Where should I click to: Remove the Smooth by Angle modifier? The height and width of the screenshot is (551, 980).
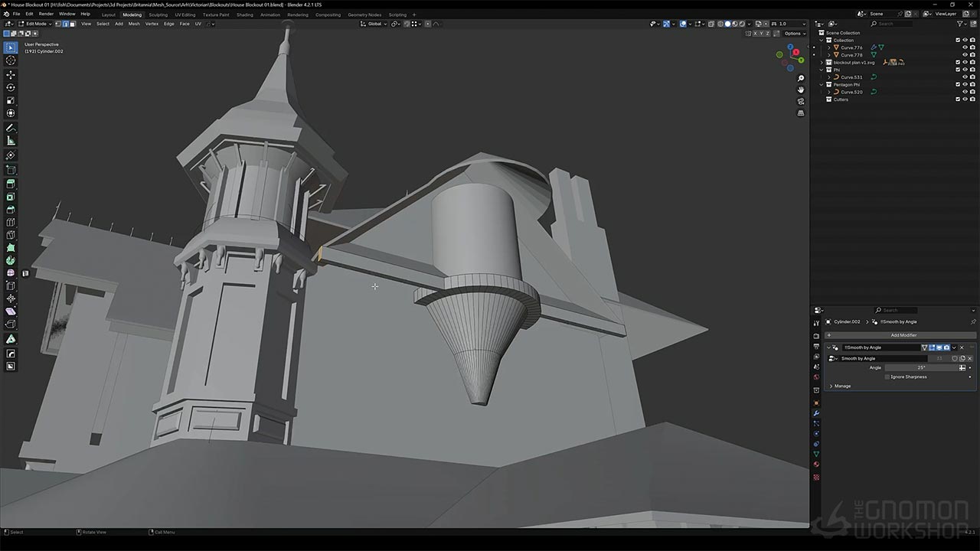[962, 347]
